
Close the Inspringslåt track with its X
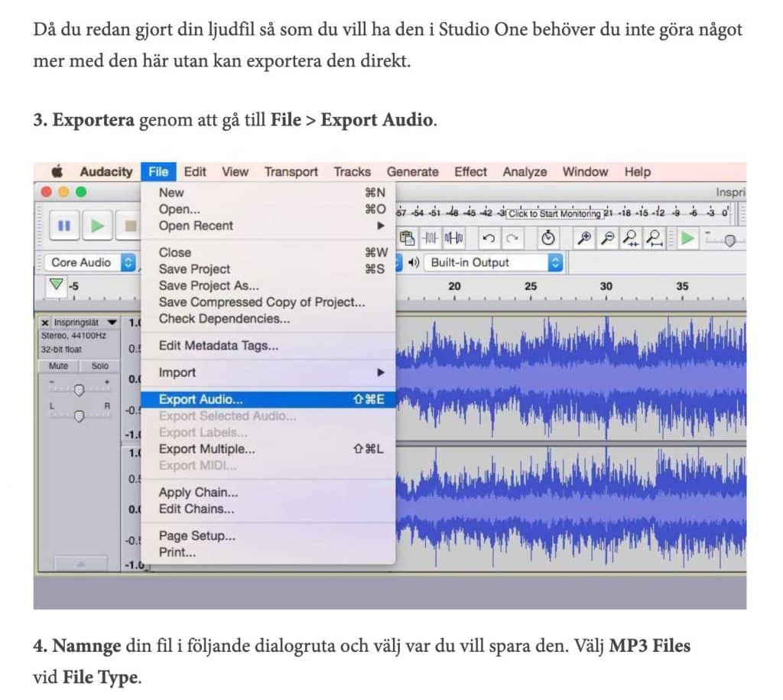click(x=45, y=323)
